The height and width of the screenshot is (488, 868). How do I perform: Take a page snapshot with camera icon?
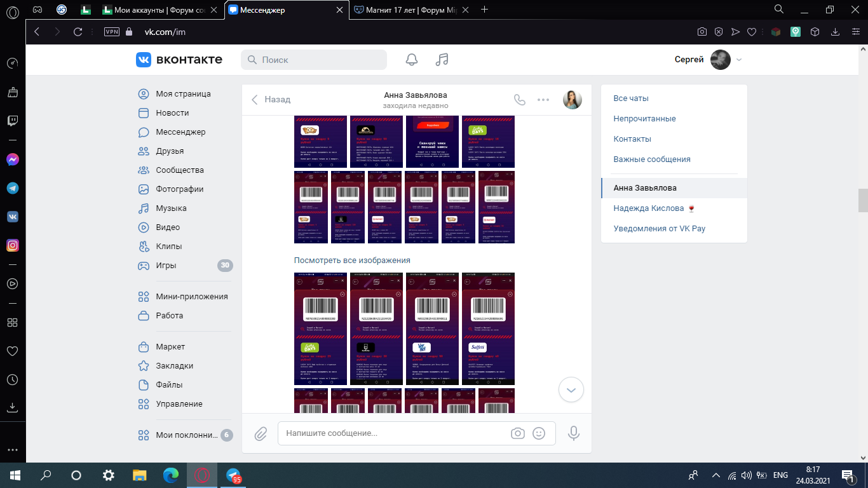(x=702, y=32)
